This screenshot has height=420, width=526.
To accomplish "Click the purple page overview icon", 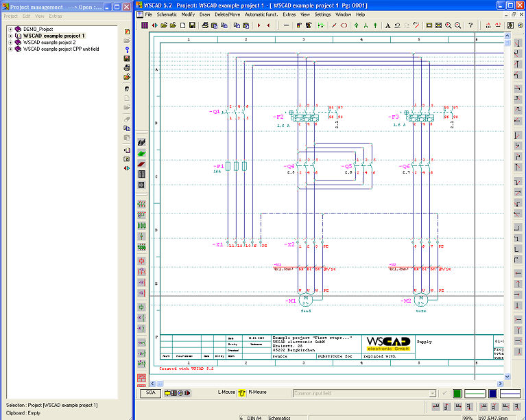I will (x=145, y=25).
